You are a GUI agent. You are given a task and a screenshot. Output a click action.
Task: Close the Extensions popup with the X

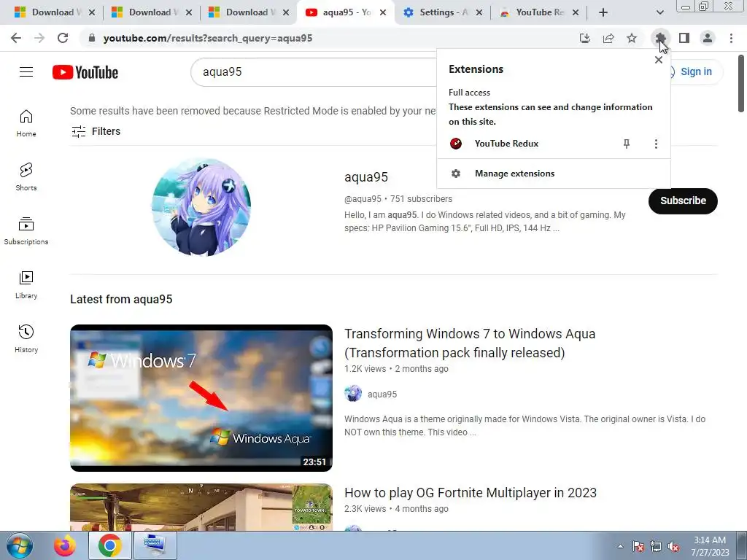point(659,60)
